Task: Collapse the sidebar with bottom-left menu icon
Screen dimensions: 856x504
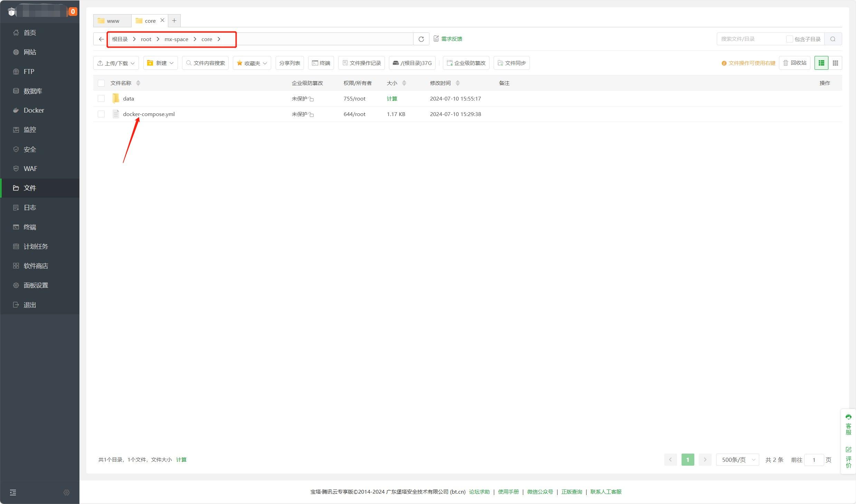Action: (13, 492)
